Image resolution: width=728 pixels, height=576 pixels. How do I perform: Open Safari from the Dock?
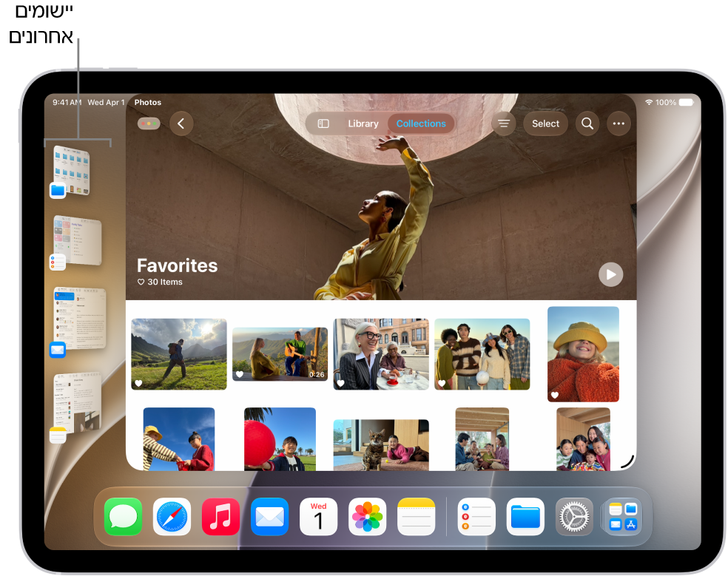click(x=172, y=517)
